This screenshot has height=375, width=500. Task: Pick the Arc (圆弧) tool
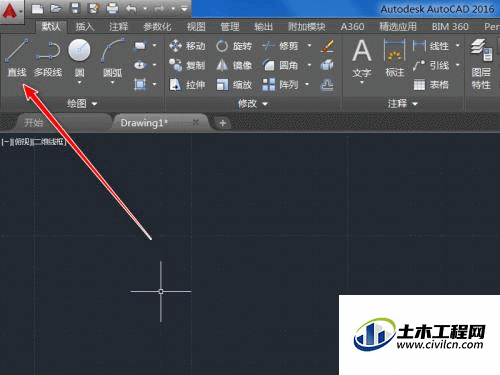coord(113,60)
